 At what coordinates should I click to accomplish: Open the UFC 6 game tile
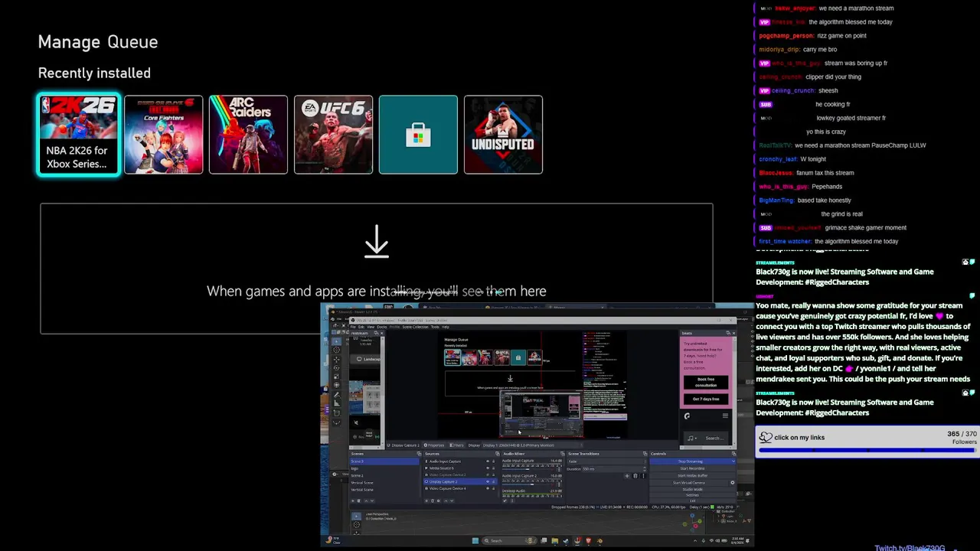(x=333, y=135)
